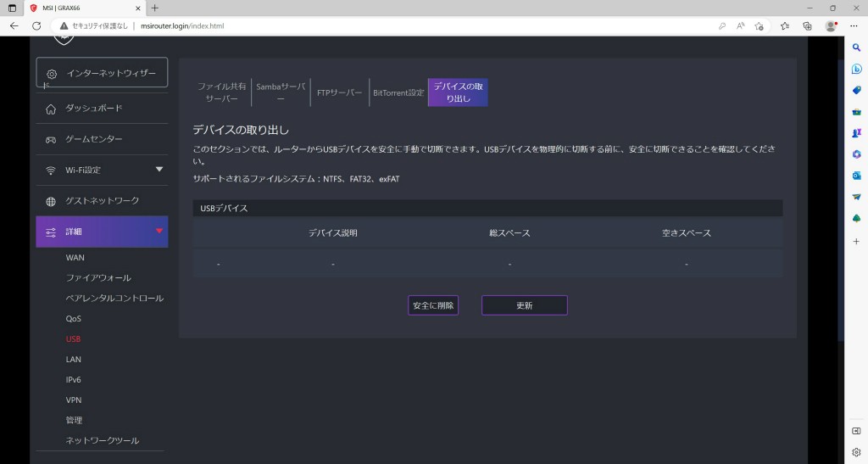Click the 空きスペース column header
This screenshot has width=868, height=464.
tap(687, 233)
